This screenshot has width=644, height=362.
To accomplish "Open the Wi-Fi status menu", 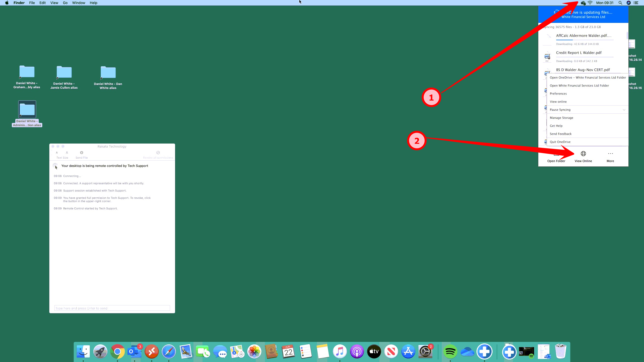I will (590, 3).
